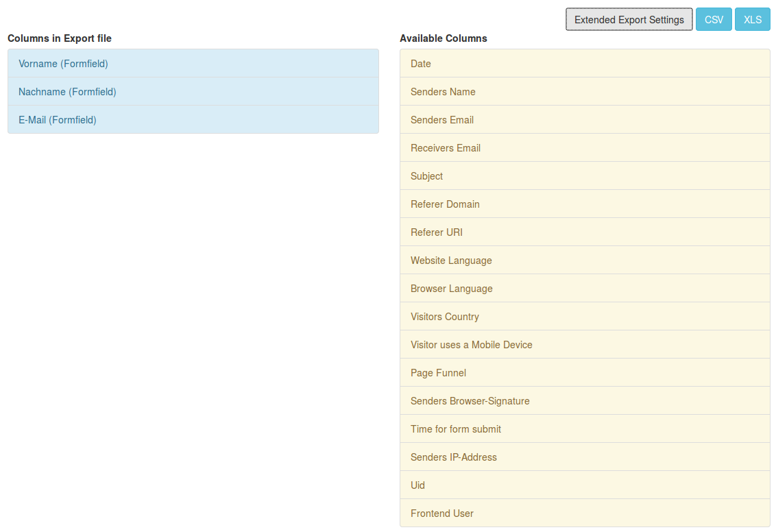
Task: Click the Extended Export Settings button
Action: pyautogui.click(x=628, y=19)
